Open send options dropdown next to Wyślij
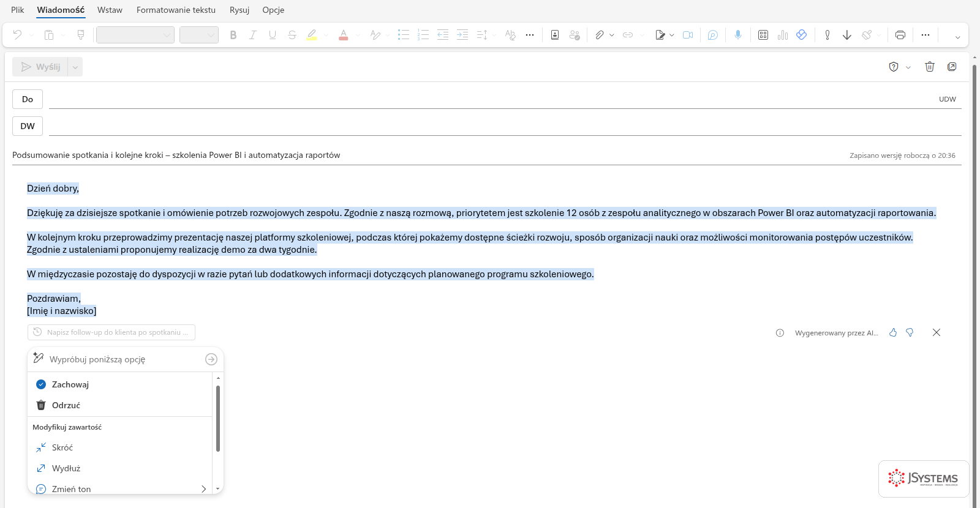Viewport: 980px width, 508px height. pyautogui.click(x=75, y=67)
